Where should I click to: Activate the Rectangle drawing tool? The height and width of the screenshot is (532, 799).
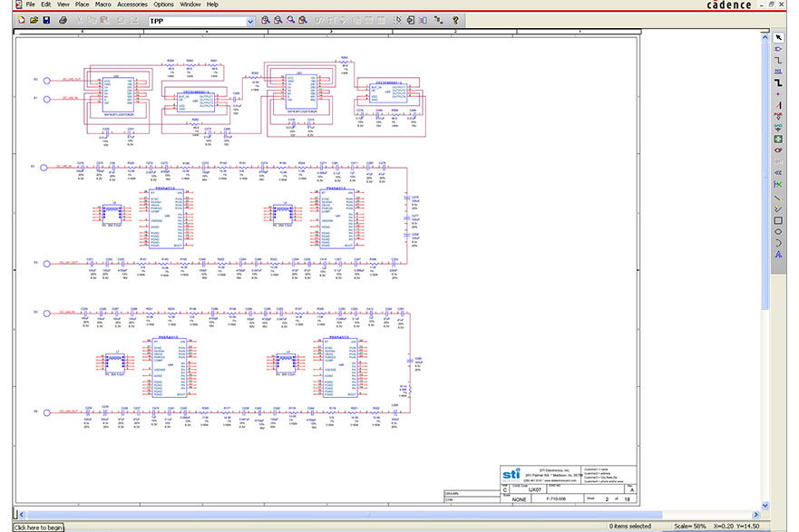(x=778, y=220)
